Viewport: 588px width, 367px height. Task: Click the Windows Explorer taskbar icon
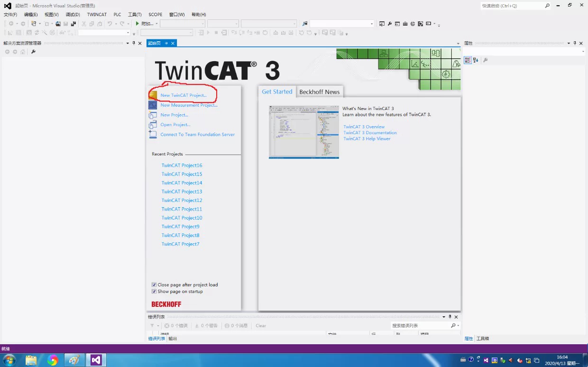coord(31,360)
